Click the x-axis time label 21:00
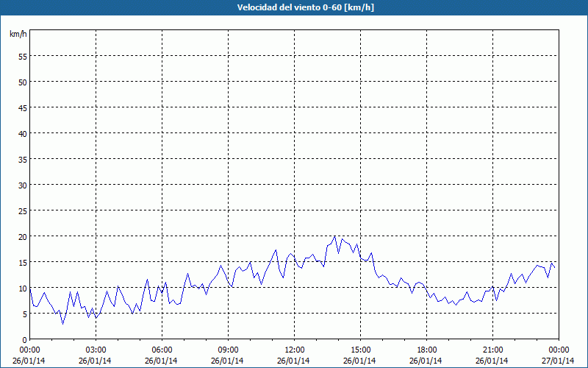This screenshot has width=588, height=368. click(492, 350)
